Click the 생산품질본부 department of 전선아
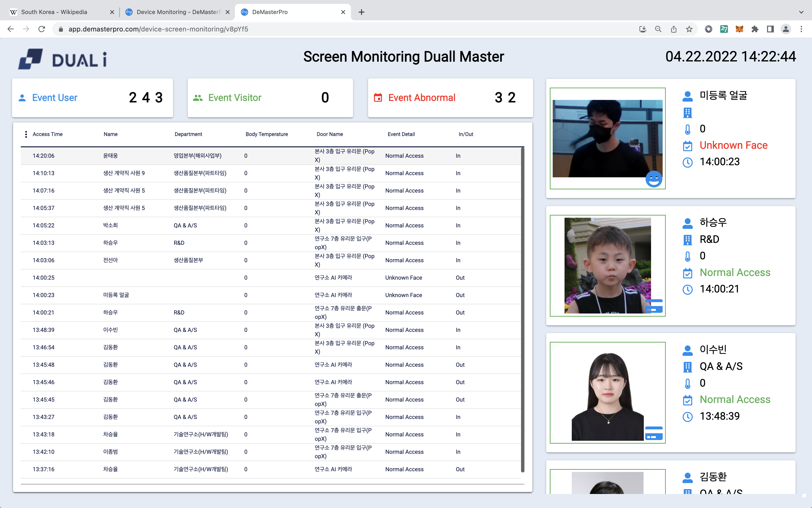 (x=188, y=260)
